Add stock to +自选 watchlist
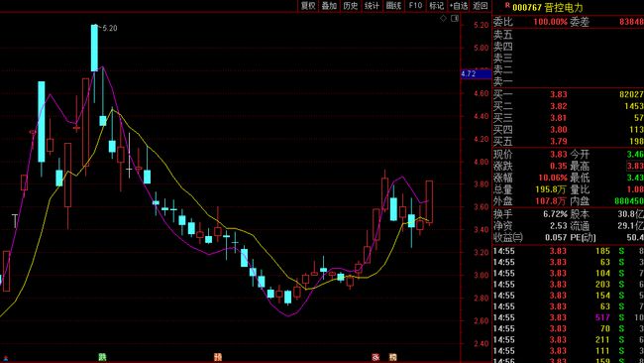 [459, 6]
